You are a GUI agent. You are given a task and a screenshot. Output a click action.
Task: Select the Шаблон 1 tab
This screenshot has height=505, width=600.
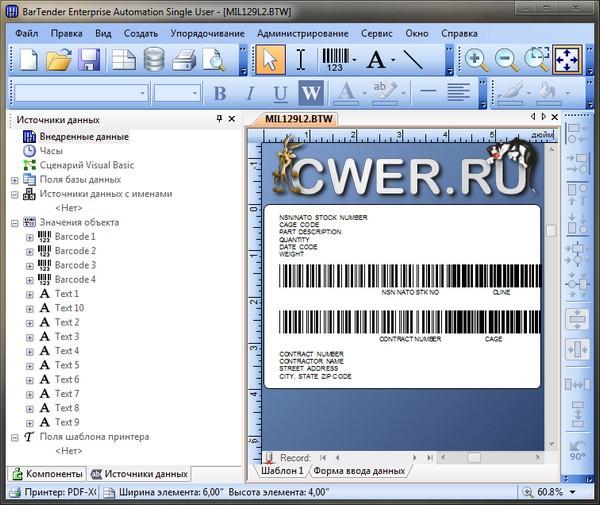pos(282,471)
